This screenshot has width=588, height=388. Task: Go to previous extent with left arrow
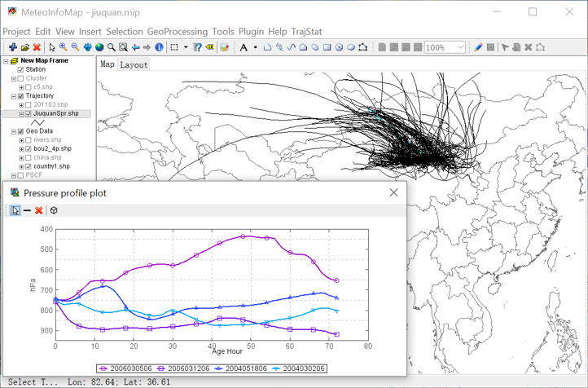[135, 47]
